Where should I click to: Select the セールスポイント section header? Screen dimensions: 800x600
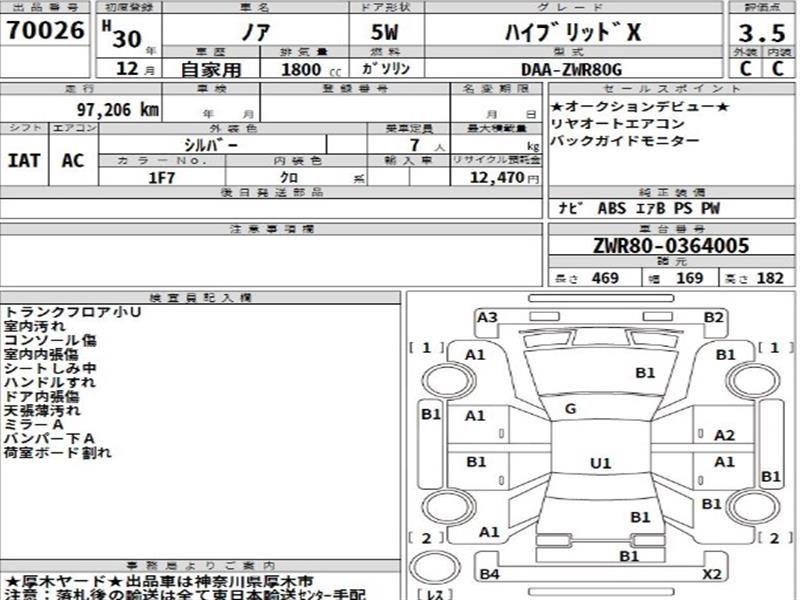tap(672, 88)
